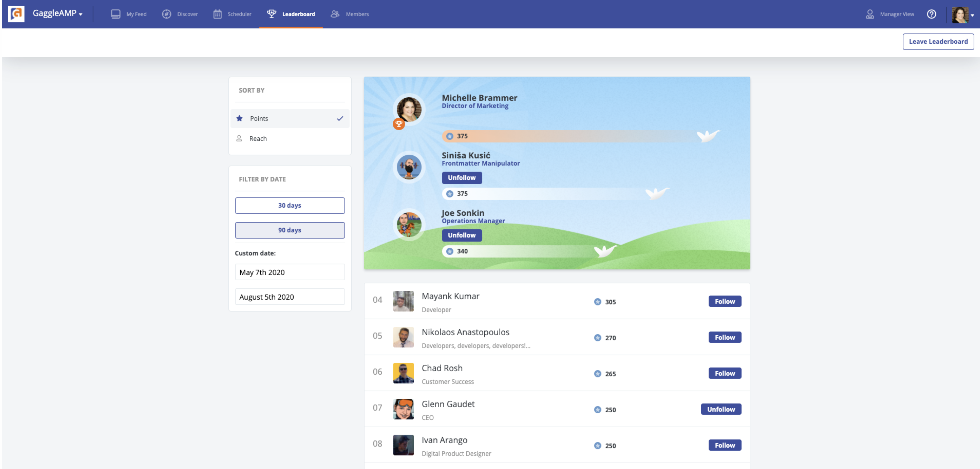Select sort by Reach option
The image size is (980, 469).
(257, 138)
